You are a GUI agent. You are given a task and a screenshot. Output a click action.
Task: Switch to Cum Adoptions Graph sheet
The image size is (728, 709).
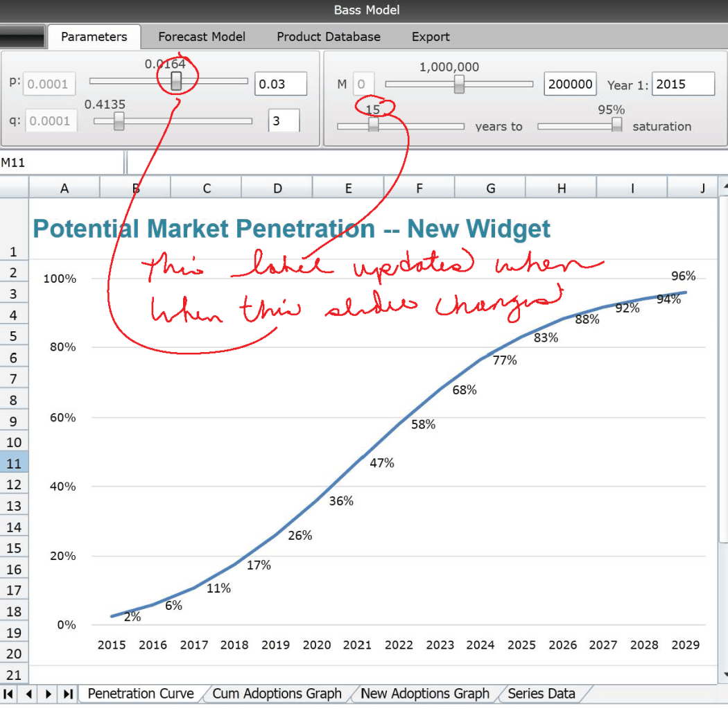277,693
